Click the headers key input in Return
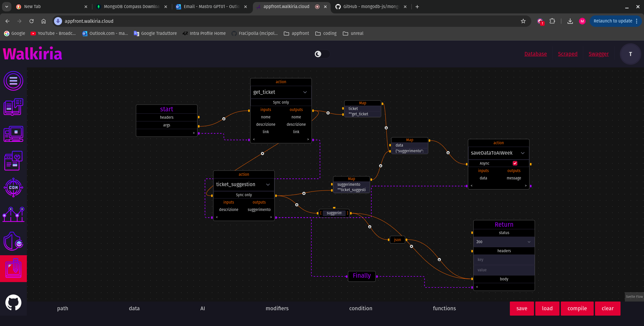 504,260
